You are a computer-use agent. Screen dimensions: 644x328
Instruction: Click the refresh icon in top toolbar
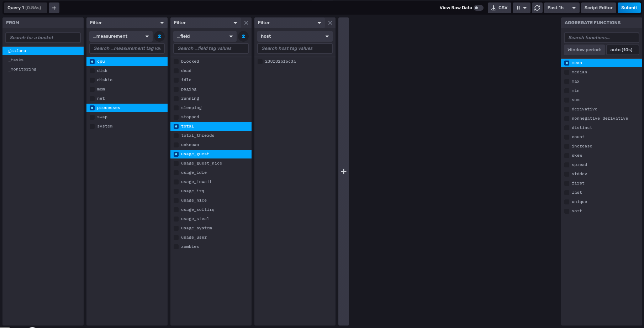pyautogui.click(x=537, y=8)
